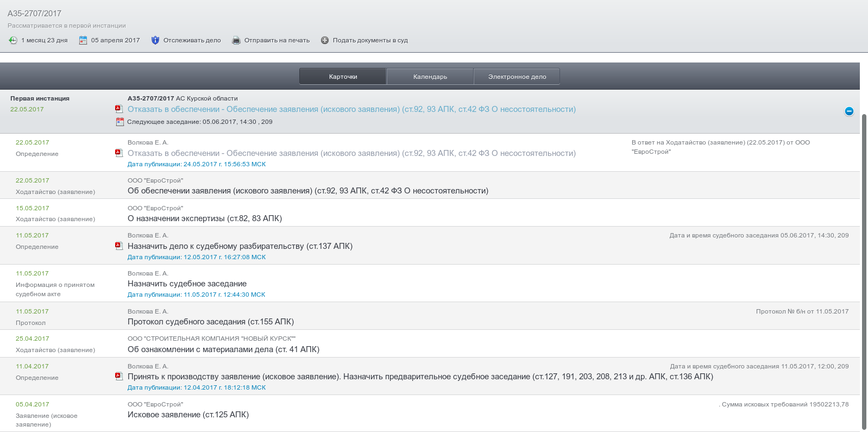Click Дата публикации: 12.05.2017 г. 16:27:08 МСК
This screenshot has height=432, width=868.
pos(197,257)
